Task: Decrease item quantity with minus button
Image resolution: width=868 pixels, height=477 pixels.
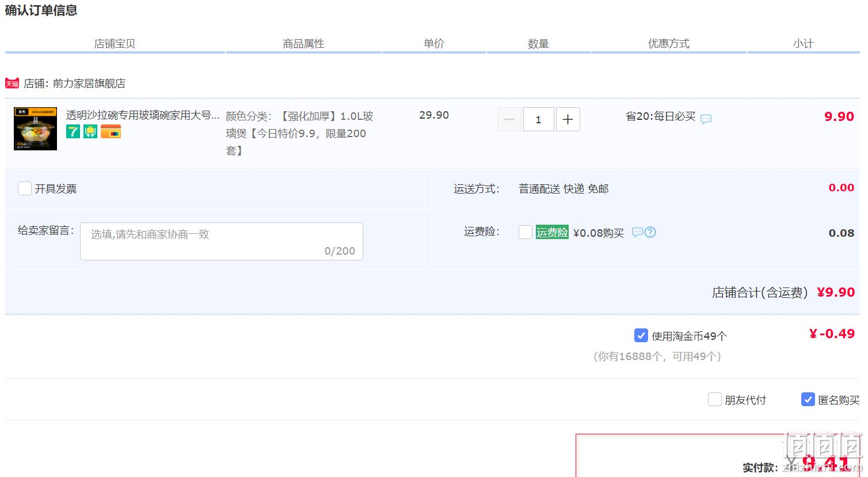Action: pyautogui.click(x=509, y=119)
